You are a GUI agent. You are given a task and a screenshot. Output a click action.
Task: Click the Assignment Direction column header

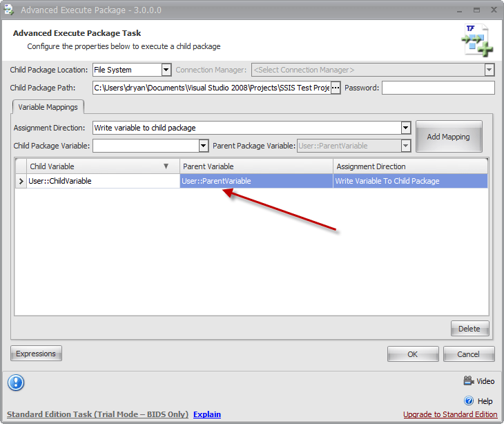410,166
